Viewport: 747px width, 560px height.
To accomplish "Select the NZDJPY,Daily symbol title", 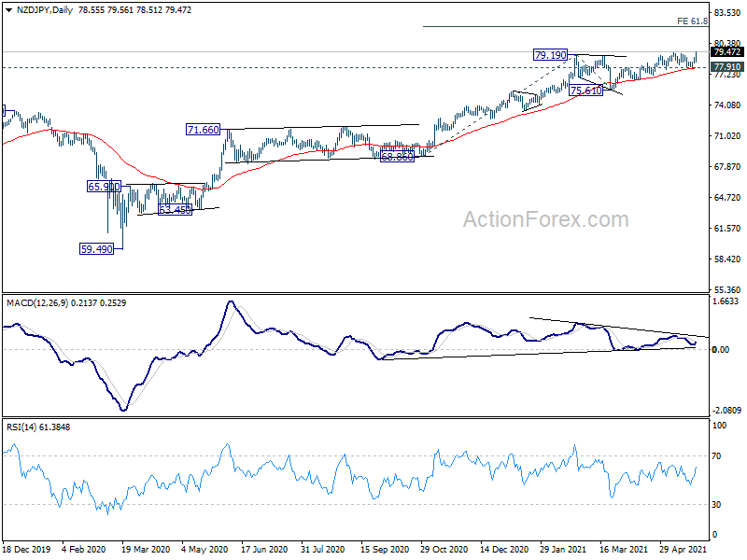I will (44, 10).
